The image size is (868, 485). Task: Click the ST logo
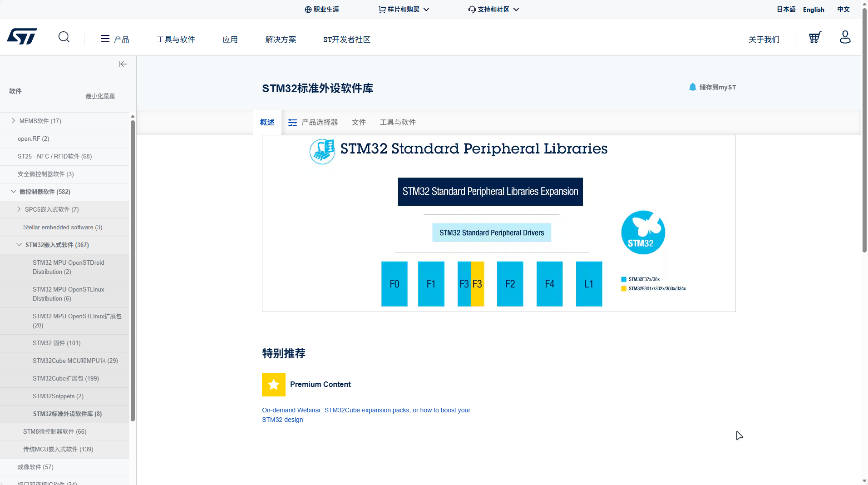pos(22,37)
